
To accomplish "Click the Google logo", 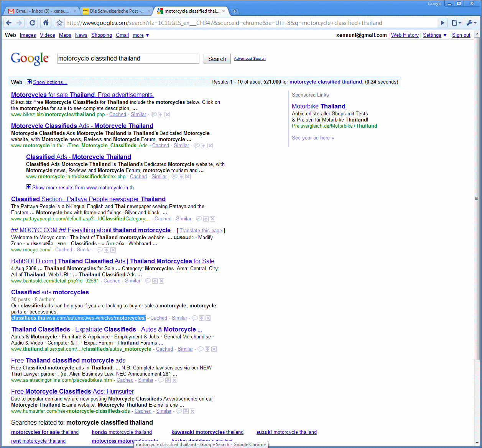I will (x=30, y=59).
